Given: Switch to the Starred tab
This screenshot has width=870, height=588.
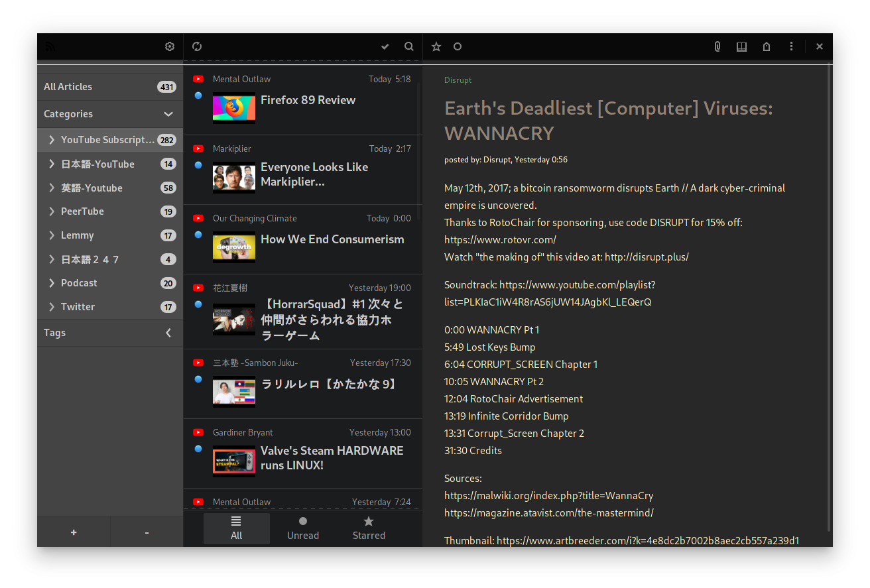Looking at the screenshot, I should click(x=369, y=528).
